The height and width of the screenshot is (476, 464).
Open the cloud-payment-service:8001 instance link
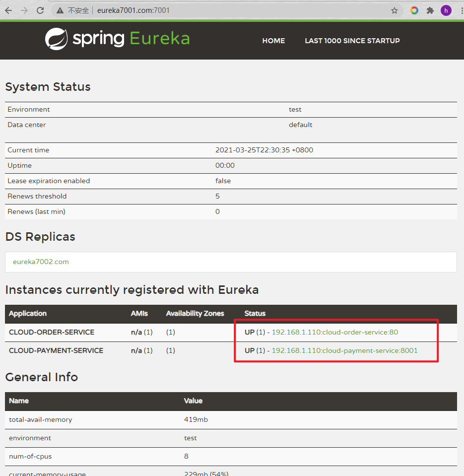[344, 350]
